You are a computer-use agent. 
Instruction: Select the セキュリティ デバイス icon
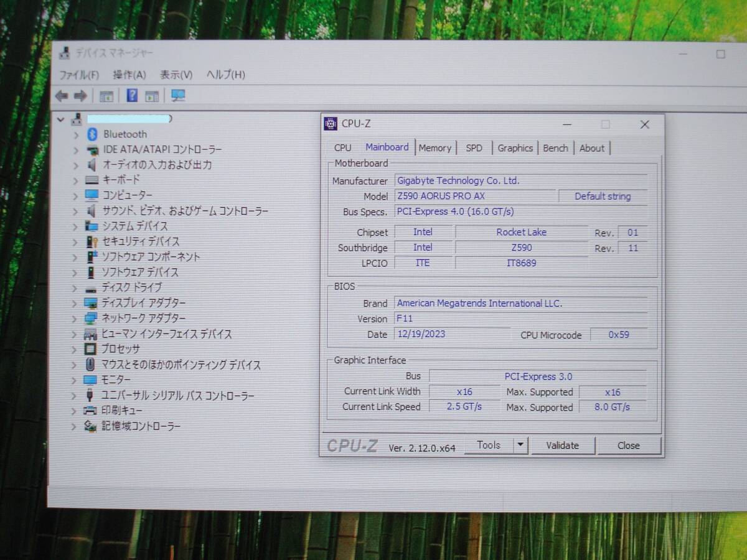92,241
